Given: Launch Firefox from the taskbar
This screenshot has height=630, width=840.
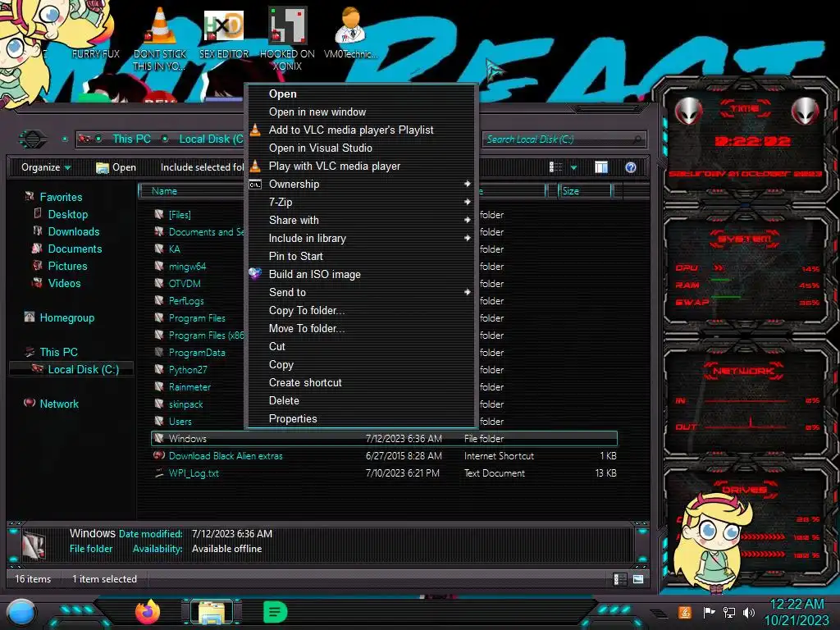Looking at the screenshot, I should point(148,612).
